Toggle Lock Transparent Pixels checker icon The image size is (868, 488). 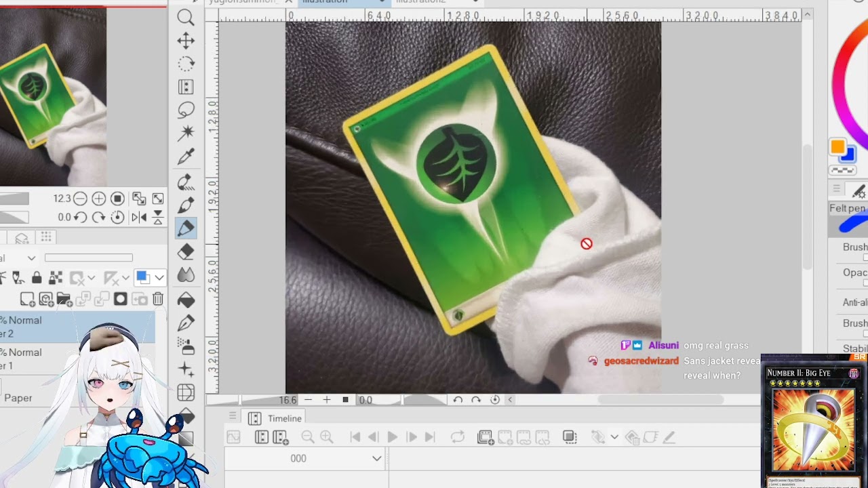56,277
